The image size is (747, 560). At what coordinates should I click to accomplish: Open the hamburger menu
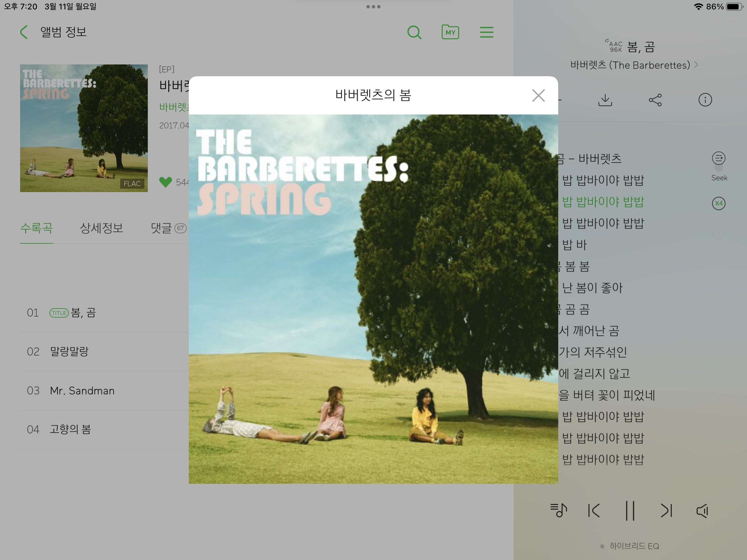[487, 32]
